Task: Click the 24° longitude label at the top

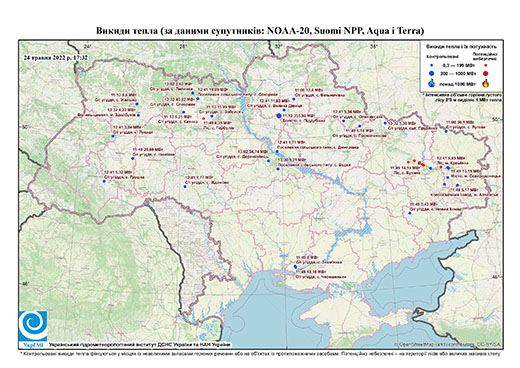Action: (88, 46)
